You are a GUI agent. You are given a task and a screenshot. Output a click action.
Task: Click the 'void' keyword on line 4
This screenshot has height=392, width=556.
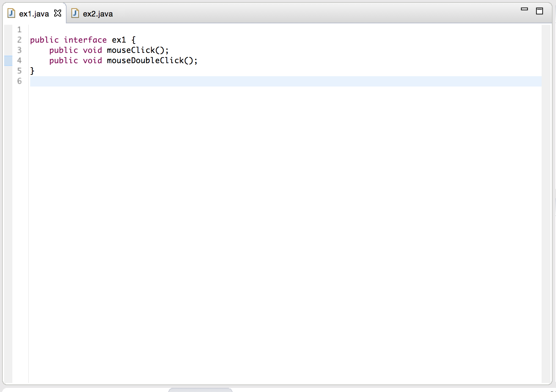pos(93,60)
